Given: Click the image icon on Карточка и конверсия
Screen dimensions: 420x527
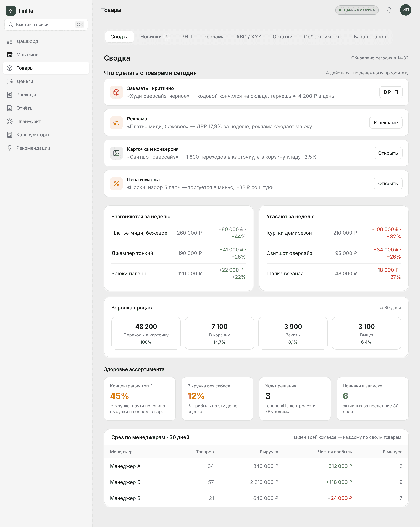Looking at the screenshot, I should coord(116,153).
